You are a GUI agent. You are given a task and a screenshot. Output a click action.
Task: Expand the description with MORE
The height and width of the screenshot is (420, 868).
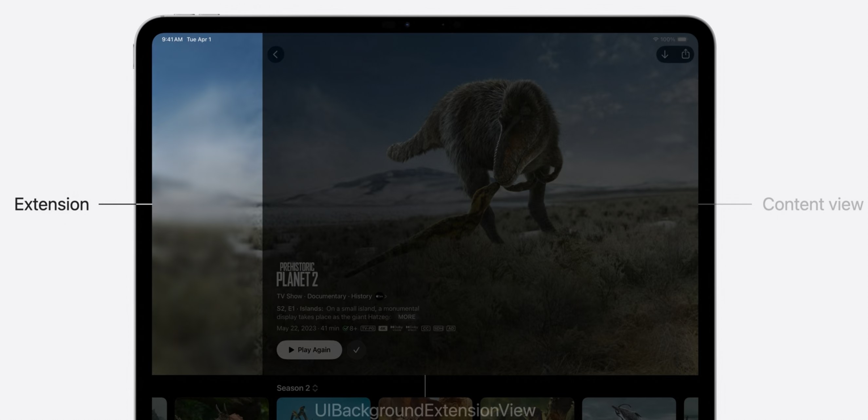(406, 317)
